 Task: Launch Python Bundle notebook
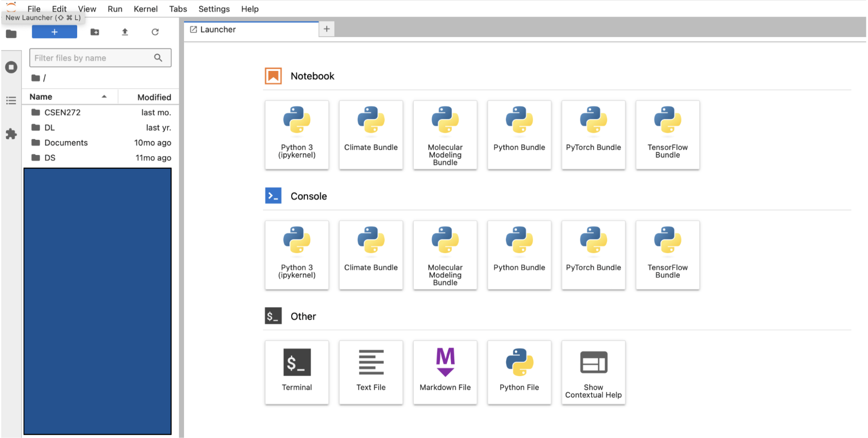pyautogui.click(x=519, y=135)
